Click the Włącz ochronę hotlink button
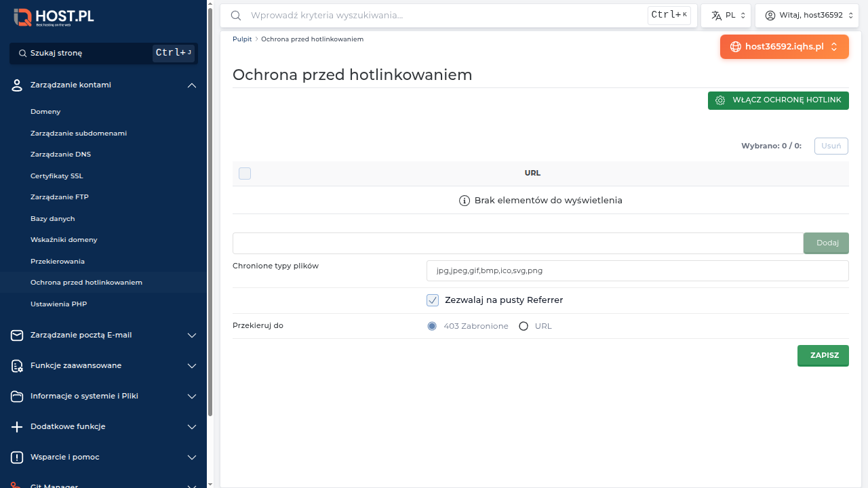Screen dimensions: 868x488 click(x=778, y=100)
